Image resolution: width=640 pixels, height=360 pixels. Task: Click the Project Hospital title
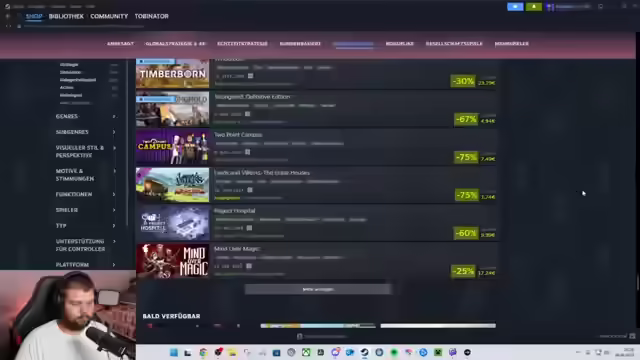[x=235, y=211]
